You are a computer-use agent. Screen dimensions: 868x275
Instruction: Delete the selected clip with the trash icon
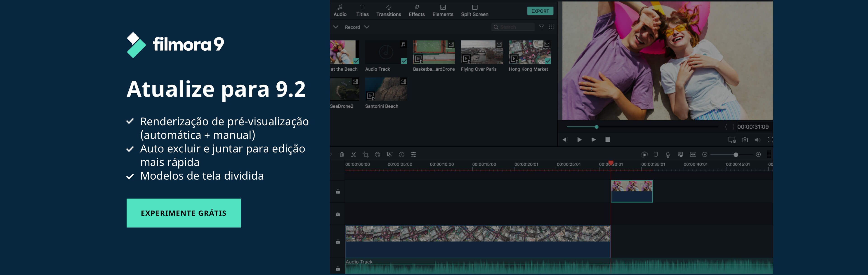(342, 154)
